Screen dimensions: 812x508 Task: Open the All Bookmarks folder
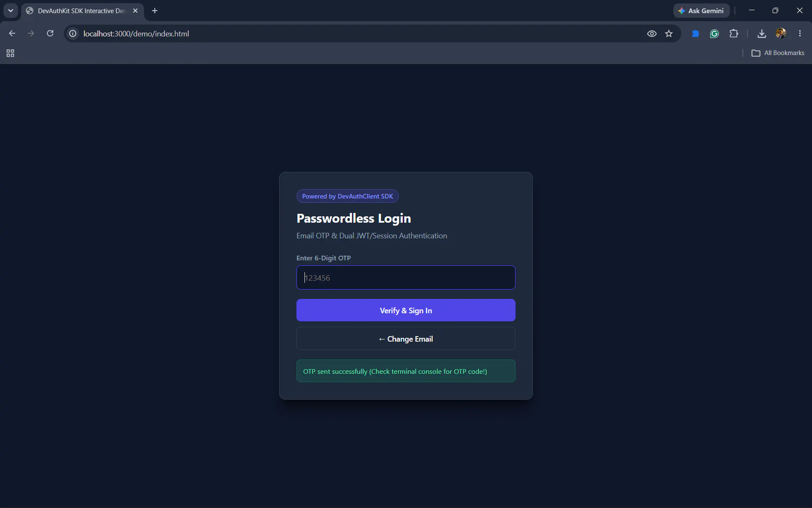(x=778, y=53)
